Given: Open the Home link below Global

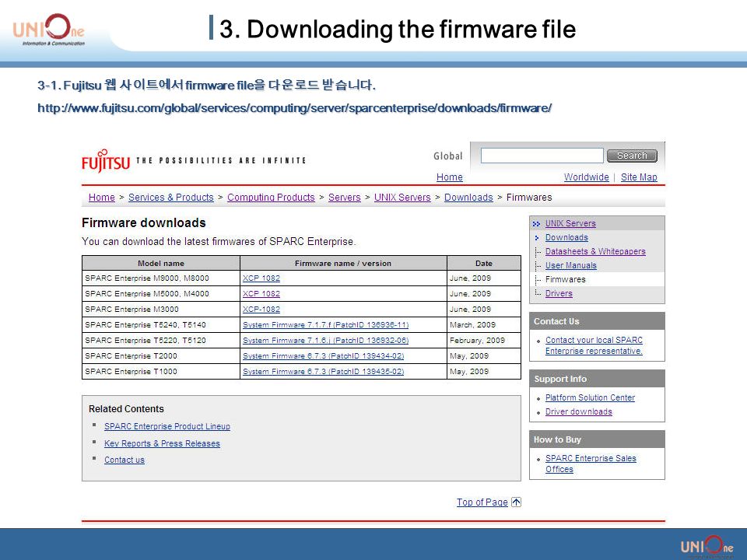Looking at the screenshot, I should [449, 177].
